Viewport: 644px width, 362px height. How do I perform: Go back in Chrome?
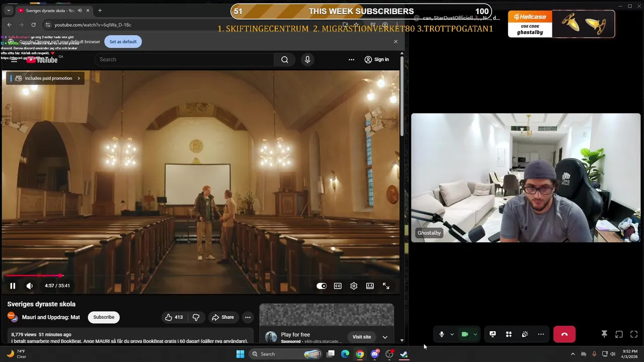click(x=9, y=25)
